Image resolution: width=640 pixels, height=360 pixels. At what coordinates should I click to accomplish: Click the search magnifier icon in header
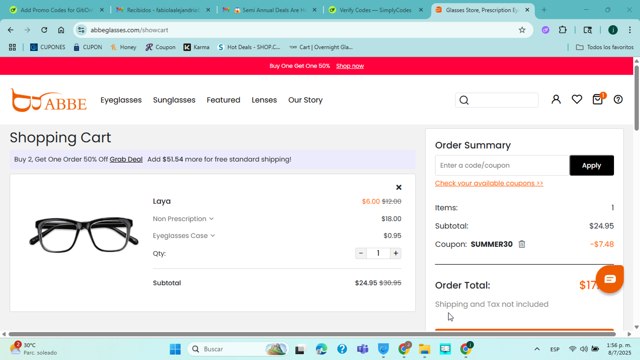pyautogui.click(x=464, y=100)
